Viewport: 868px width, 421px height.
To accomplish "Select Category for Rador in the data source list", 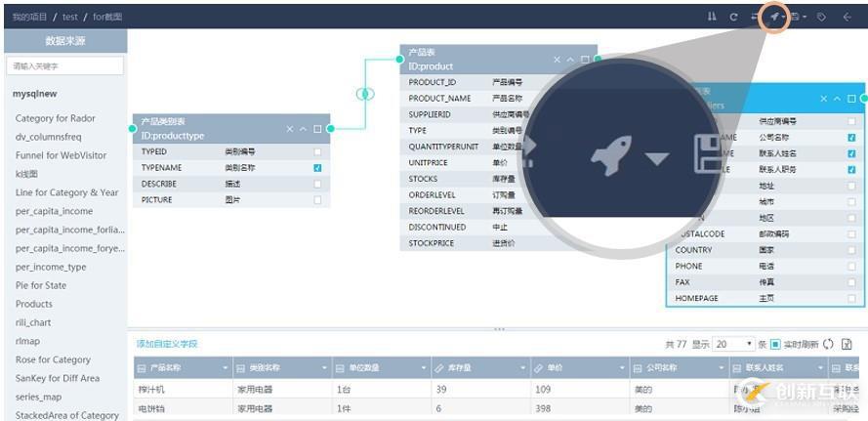I will tap(56, 118).
